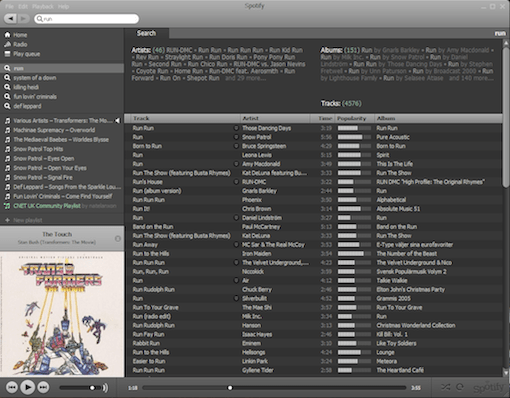Click the play button

[28, 387]
